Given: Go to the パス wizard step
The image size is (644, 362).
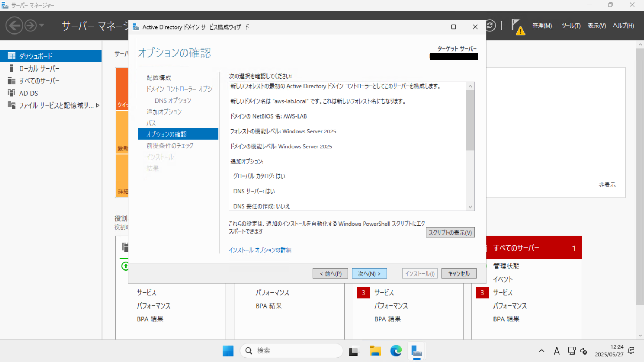Looking at the screenshot, I should (x=151, y=123).
